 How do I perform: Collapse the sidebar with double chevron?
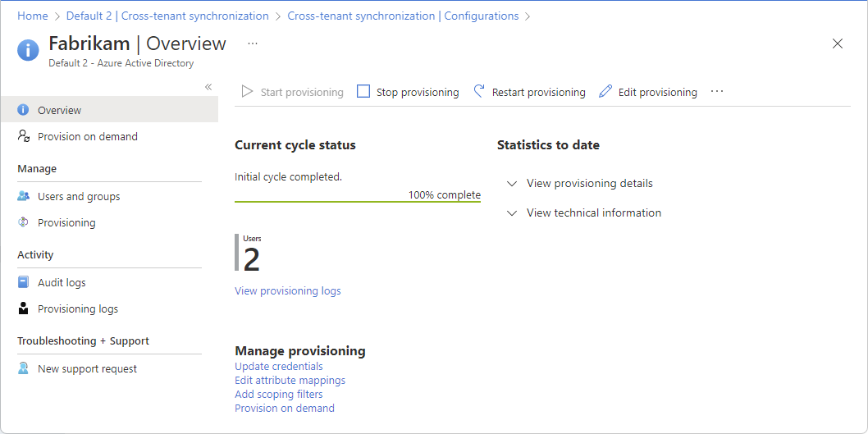pos(208,87)
